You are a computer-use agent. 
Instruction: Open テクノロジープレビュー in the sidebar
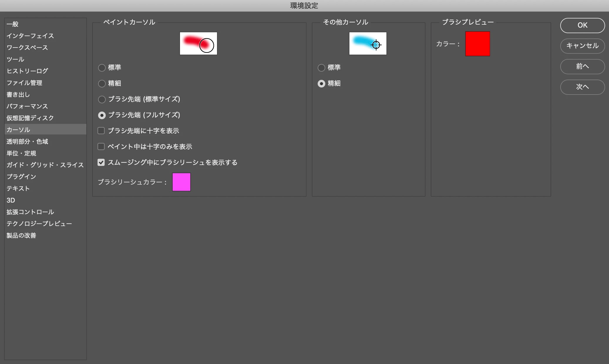[x=39, y=224]
